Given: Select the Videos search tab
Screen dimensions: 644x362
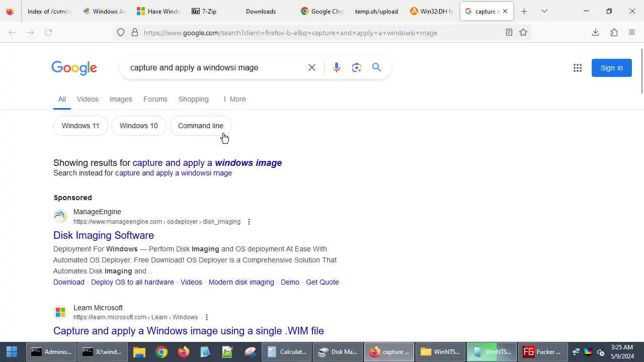Looking at the screenshot, I should pos(88,99).
